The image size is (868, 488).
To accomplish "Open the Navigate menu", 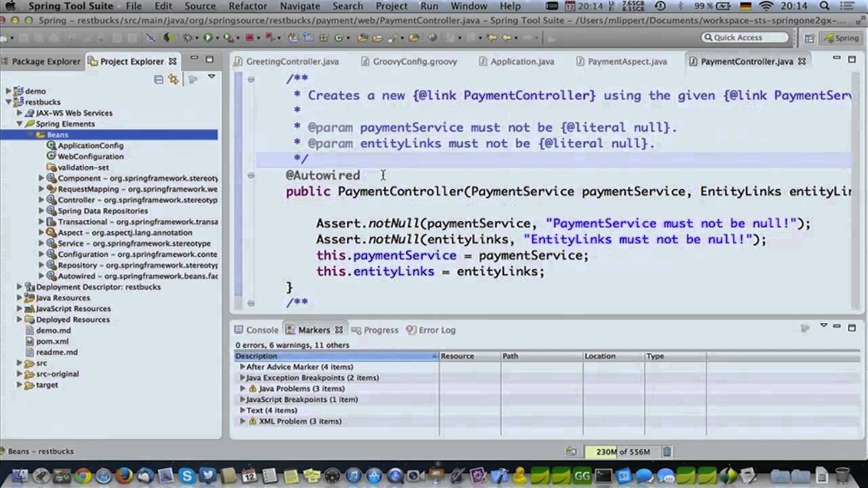I will pos(300,6).
